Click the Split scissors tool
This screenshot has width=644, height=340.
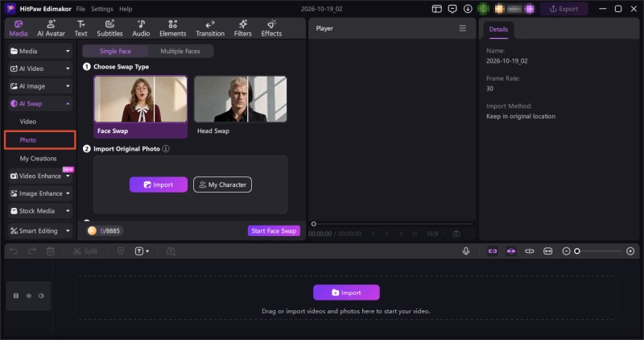pos(85,251)
